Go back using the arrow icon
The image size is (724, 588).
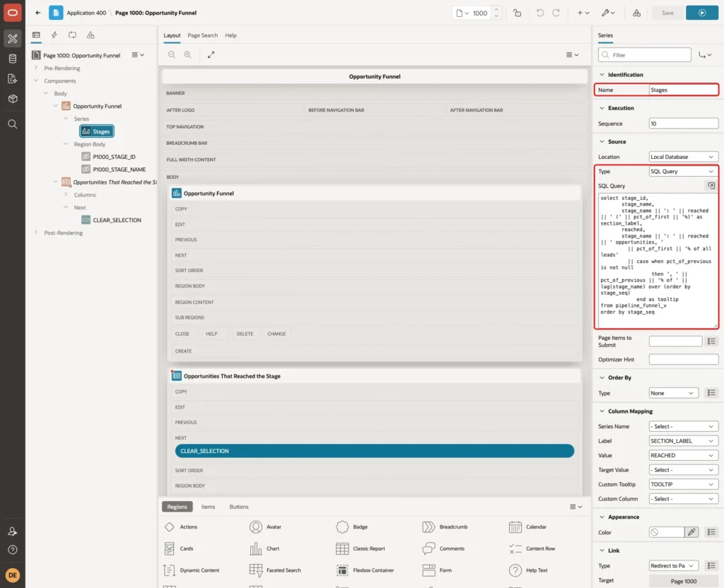[x=38, y=13]
